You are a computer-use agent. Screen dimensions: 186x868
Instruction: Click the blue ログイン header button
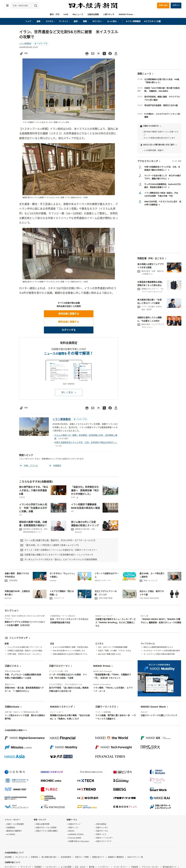[176, 5]
